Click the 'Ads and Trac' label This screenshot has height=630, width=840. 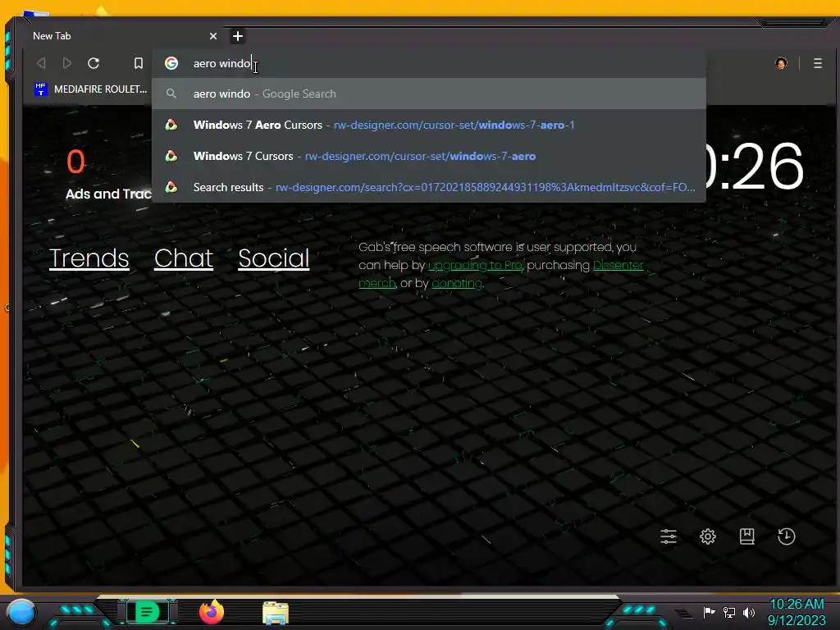[x=109, y=194]
